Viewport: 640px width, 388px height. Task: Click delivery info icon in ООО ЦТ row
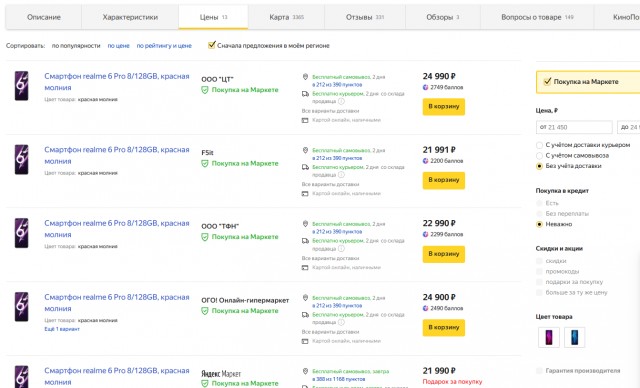pyautogui.click(x=341, y=101)
